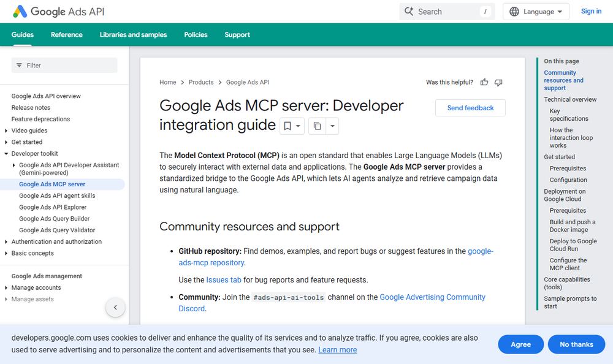
Task: Bookmark this page with bookmark icon
Action: [287, 126]
